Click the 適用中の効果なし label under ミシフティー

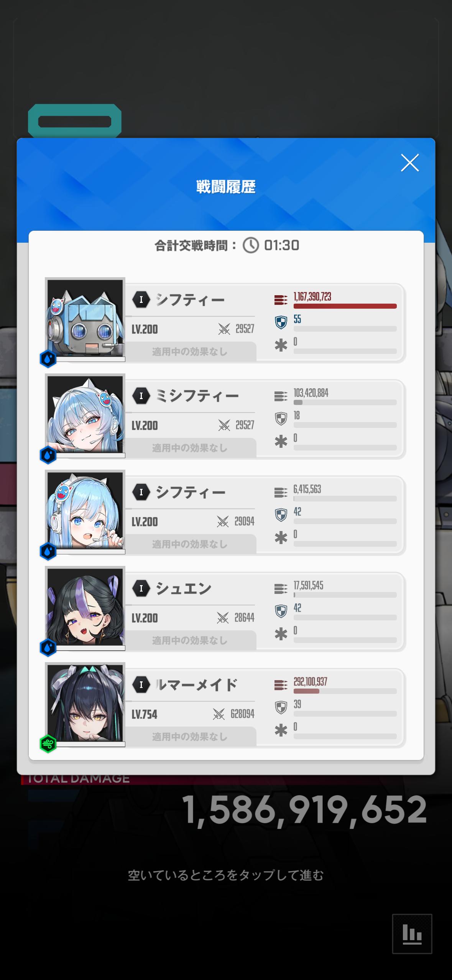pos(190,448)
